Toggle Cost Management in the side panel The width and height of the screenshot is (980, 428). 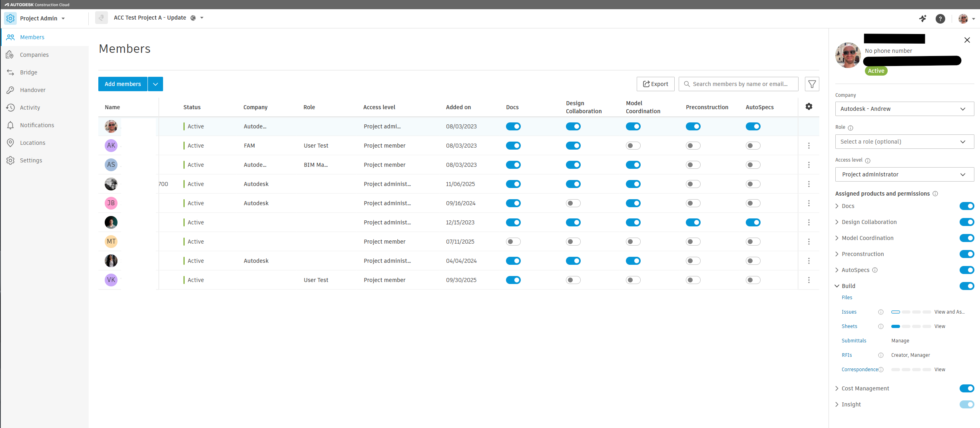967,388
